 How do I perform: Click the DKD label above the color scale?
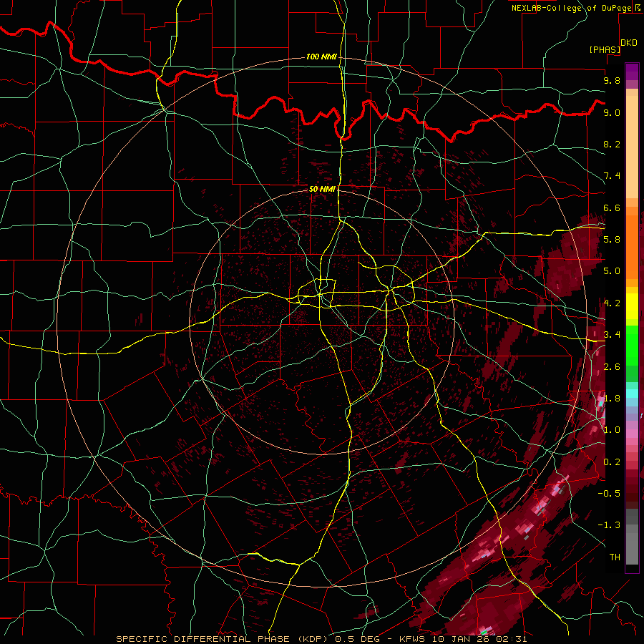pos(628,43)
